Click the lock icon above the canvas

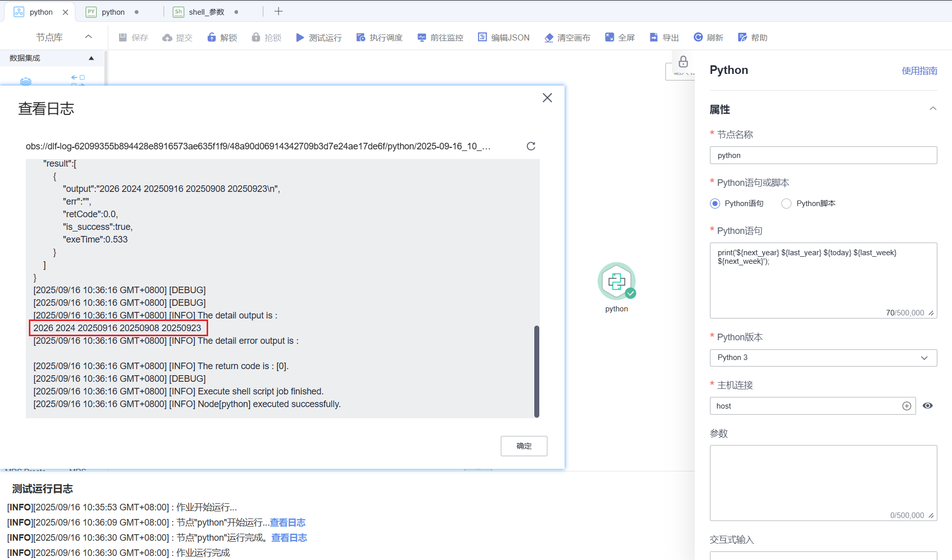(683, 62)
